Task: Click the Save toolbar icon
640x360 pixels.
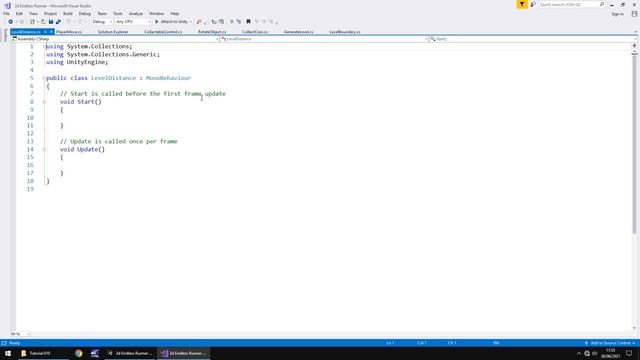Action: tap(51, 22)
